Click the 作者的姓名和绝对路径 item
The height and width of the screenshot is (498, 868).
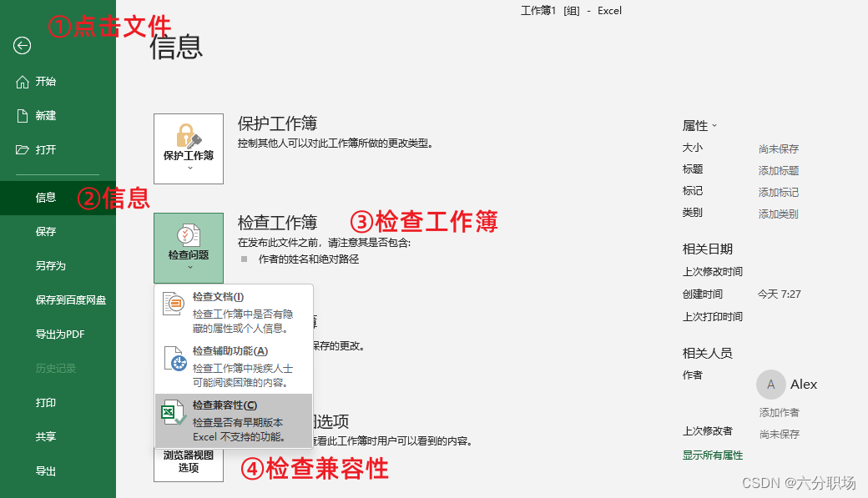(x=309, y=259)
